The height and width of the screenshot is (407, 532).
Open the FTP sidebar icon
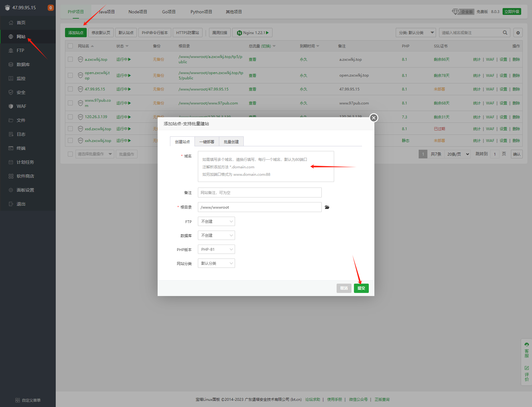(11, 51)
